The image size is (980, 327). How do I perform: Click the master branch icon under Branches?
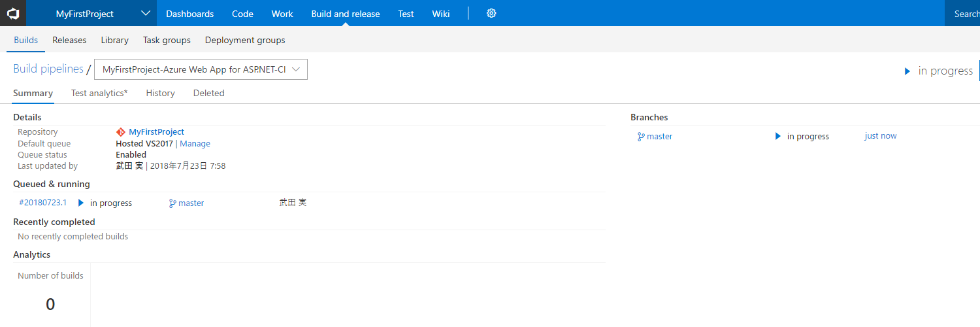point(641,137)
